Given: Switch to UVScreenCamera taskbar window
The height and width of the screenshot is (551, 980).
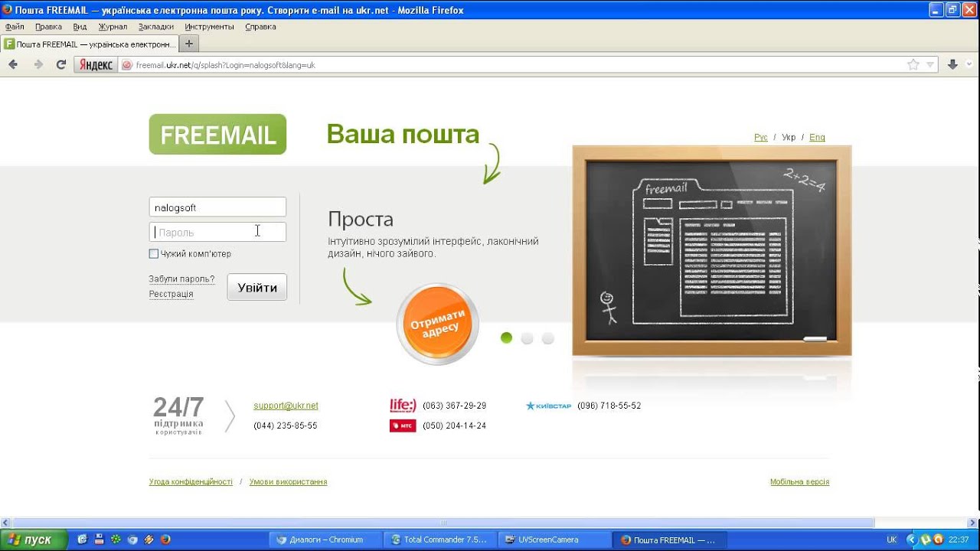Looking at the screenshot, I should pos(554,540).
